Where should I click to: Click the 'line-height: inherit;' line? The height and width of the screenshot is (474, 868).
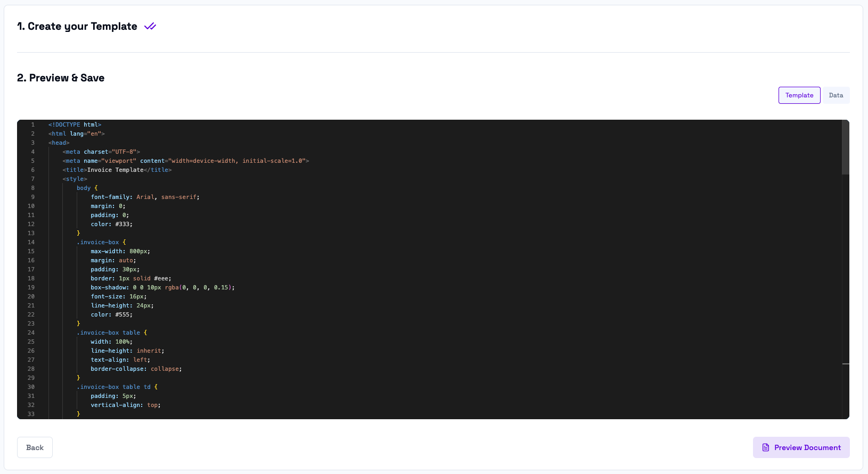click(127, 351)
